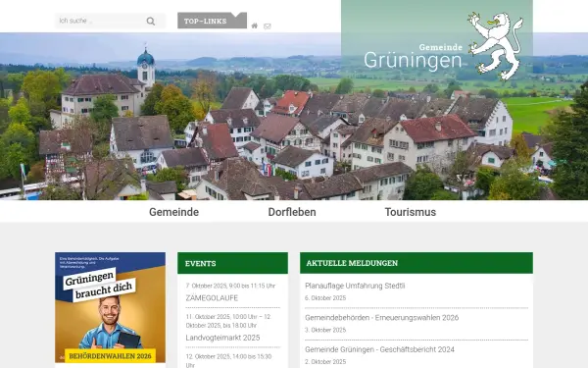Open the Dorfleben menu
588x368 pixels.
click(x=292, y=212)
